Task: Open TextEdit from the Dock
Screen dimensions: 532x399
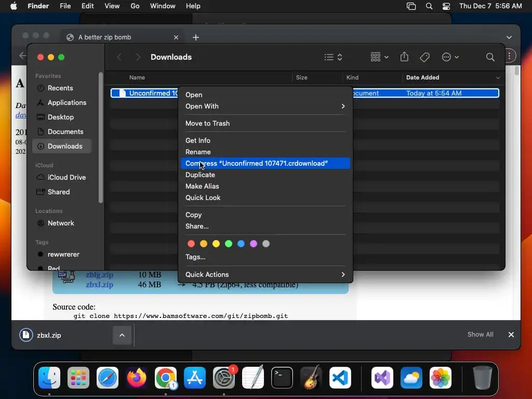Action: (253, 378)
